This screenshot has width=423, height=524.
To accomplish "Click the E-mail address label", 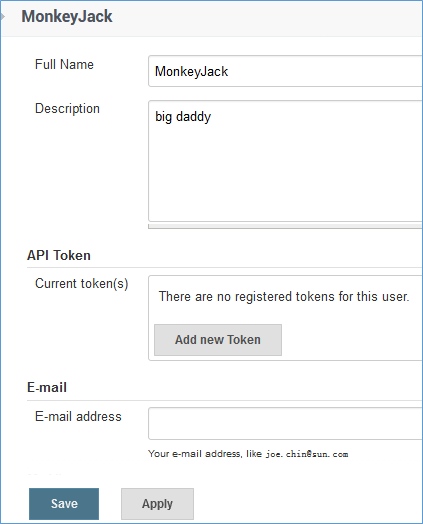I will point(78,417).
